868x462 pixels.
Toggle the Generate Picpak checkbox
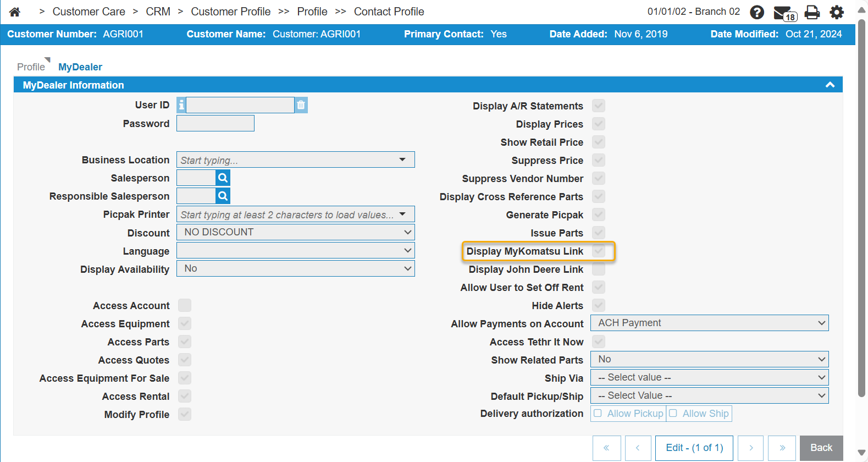[x=599, y=215]
